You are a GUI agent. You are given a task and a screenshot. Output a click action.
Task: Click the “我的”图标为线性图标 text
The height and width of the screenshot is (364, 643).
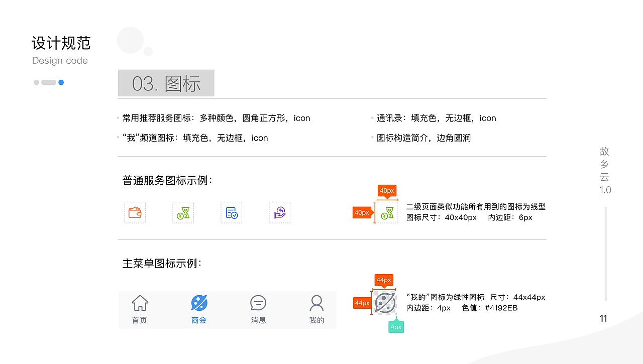coord(445,297)
